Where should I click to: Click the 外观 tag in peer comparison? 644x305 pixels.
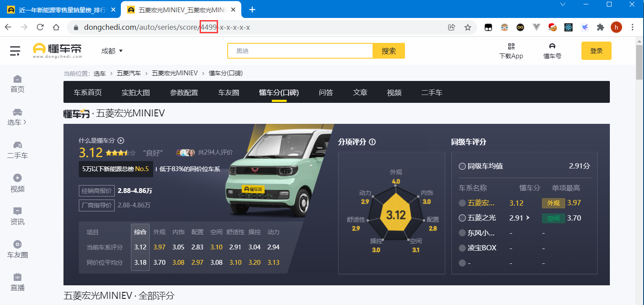(553, 203)
